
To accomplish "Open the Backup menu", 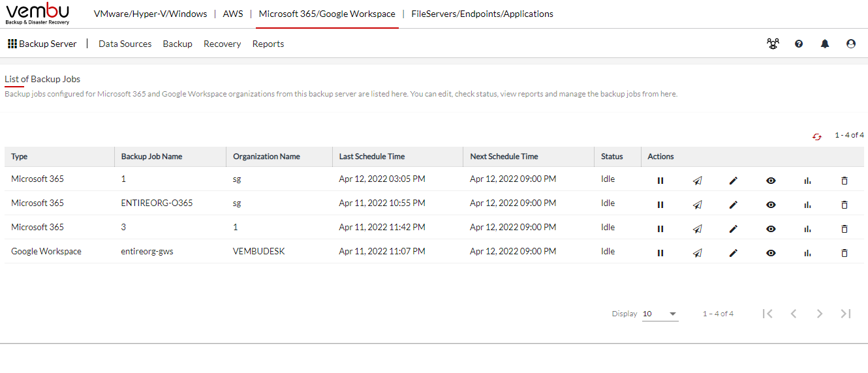I will [x=178, y=44].
